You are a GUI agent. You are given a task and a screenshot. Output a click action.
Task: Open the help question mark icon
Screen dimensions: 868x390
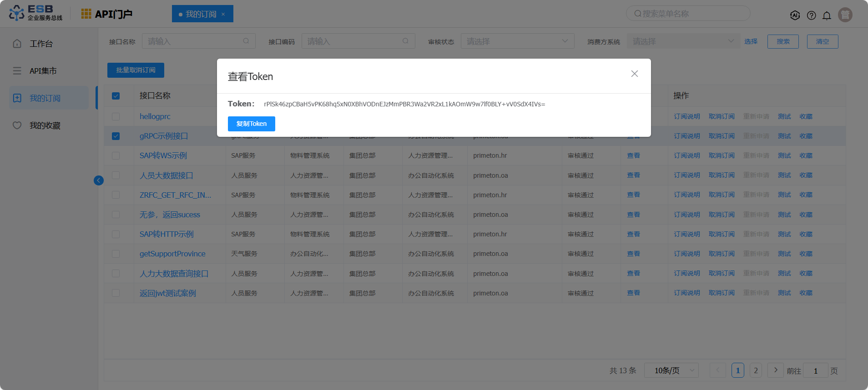pos(811,15)
